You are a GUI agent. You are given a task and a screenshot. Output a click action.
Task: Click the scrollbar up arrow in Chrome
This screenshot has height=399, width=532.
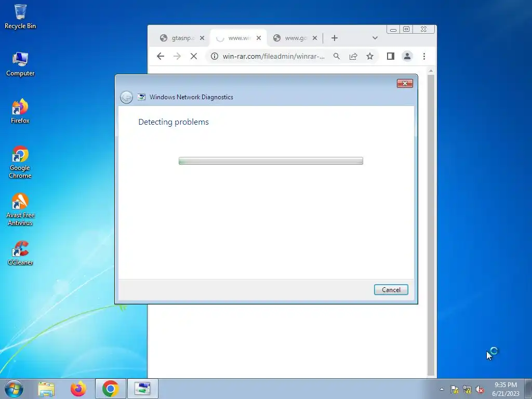[431, 71]
